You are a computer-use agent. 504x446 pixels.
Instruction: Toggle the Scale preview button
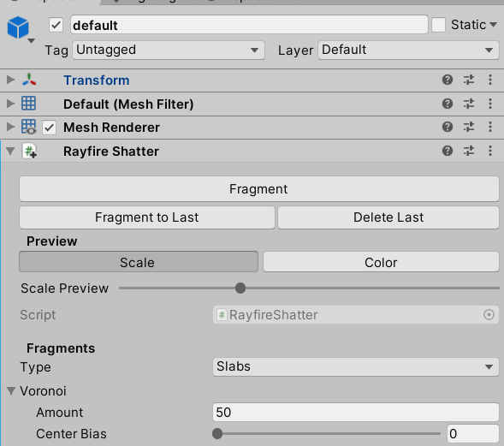(139, 262)
